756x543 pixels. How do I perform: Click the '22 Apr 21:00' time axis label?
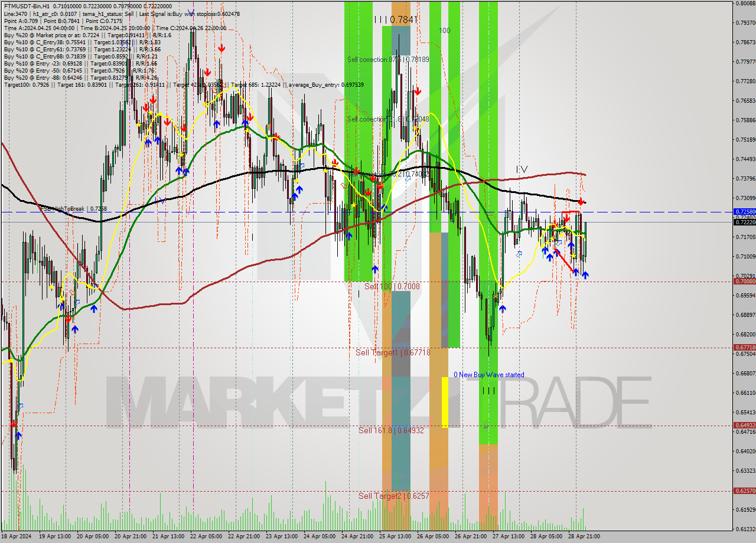point(243,537)
